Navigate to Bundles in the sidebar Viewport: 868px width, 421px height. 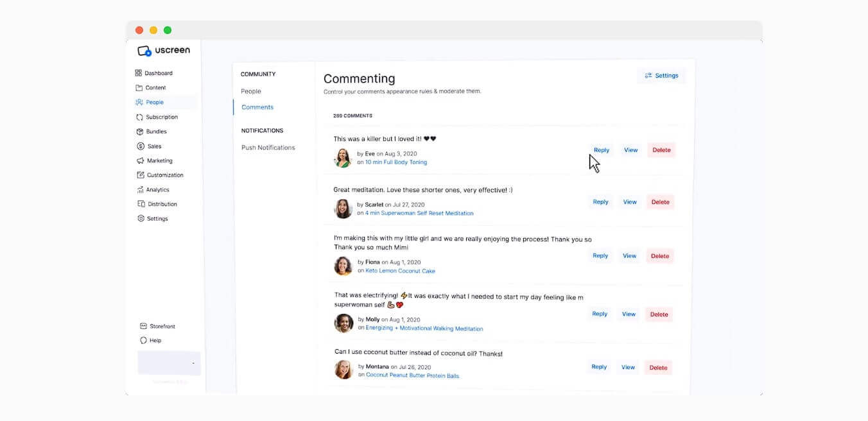tap(156, 131)
